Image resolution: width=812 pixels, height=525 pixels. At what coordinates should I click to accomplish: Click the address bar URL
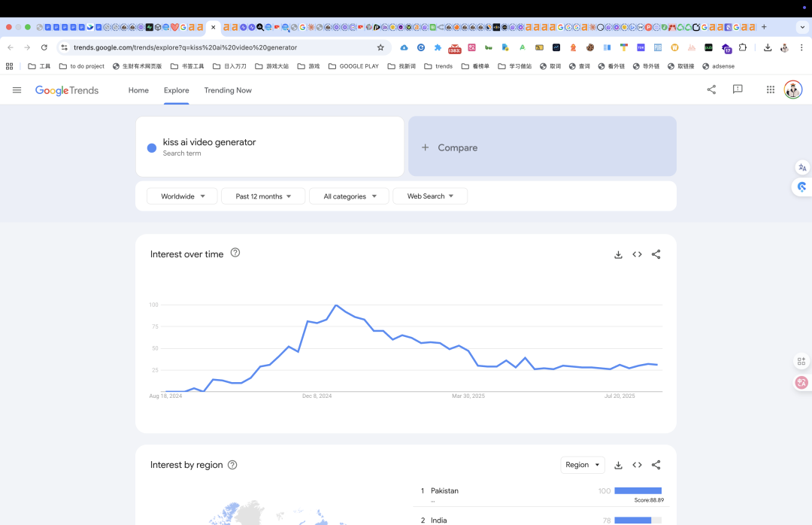(x=186, y=47)
